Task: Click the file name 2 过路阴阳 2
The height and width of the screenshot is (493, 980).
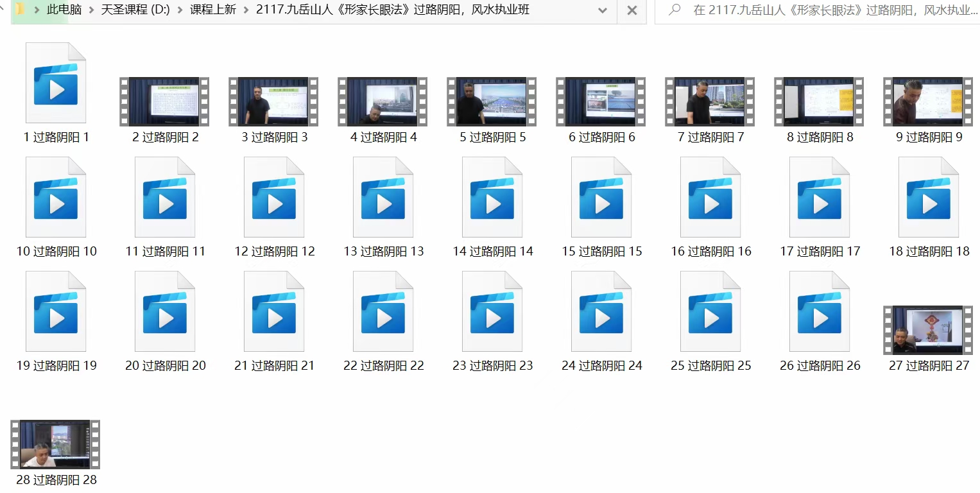Action: tap(166, 137)
